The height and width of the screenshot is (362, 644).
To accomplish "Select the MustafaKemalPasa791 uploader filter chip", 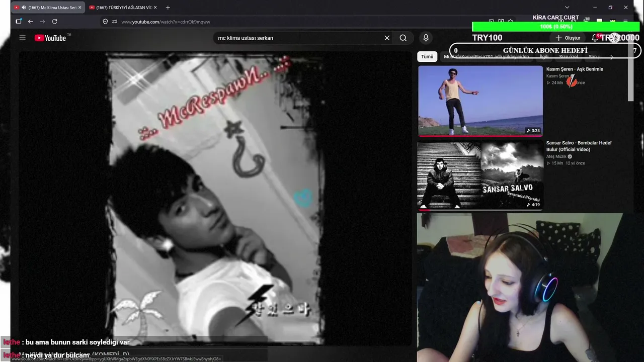I will [x=486, y=57].
